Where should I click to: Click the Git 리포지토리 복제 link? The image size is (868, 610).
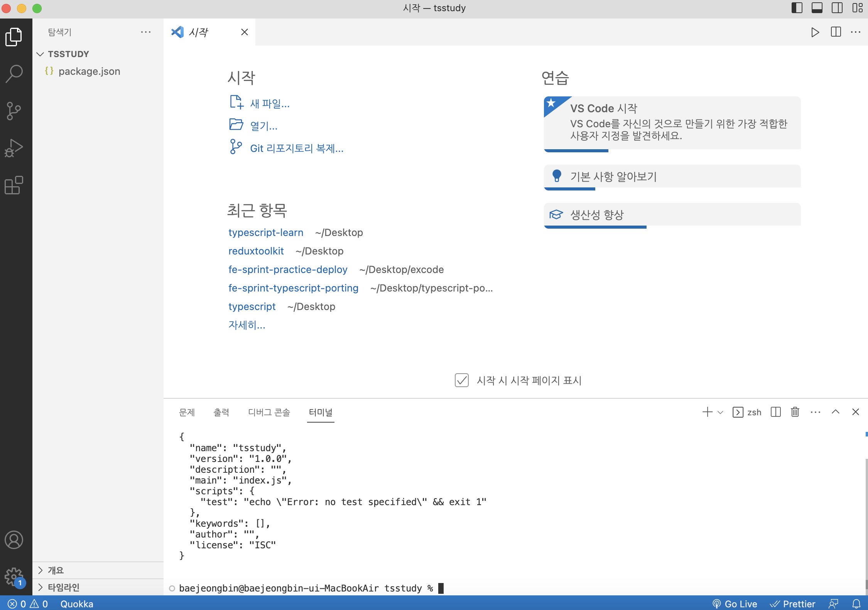click(296, 148)
